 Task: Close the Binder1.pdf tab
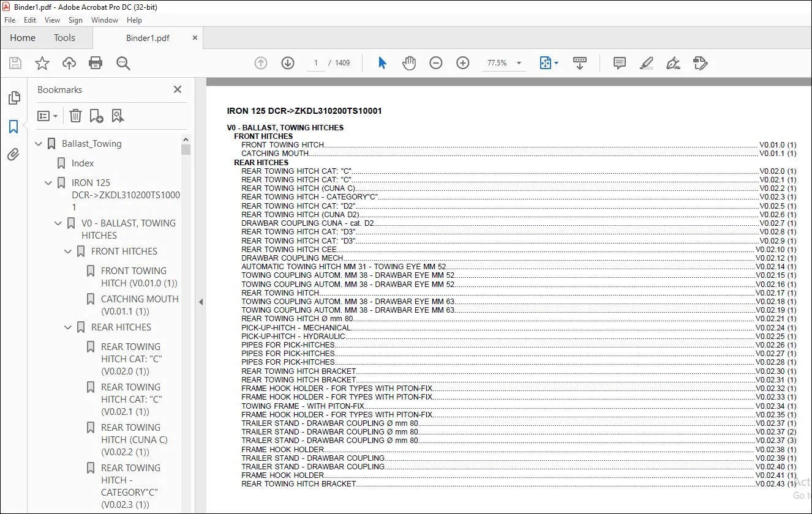(195, 37)
